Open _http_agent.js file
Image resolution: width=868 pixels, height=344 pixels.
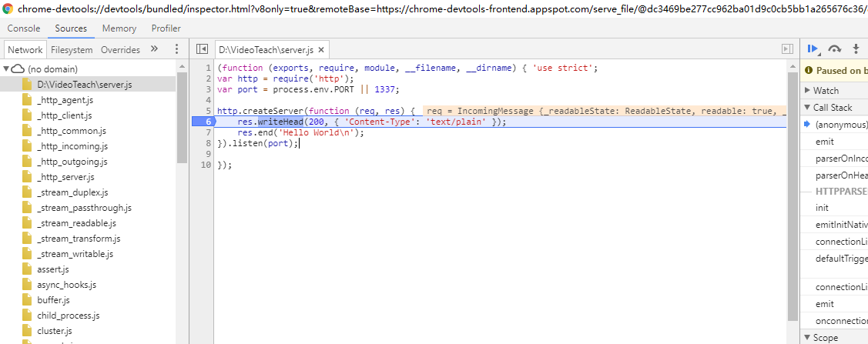tap(65, 100)
